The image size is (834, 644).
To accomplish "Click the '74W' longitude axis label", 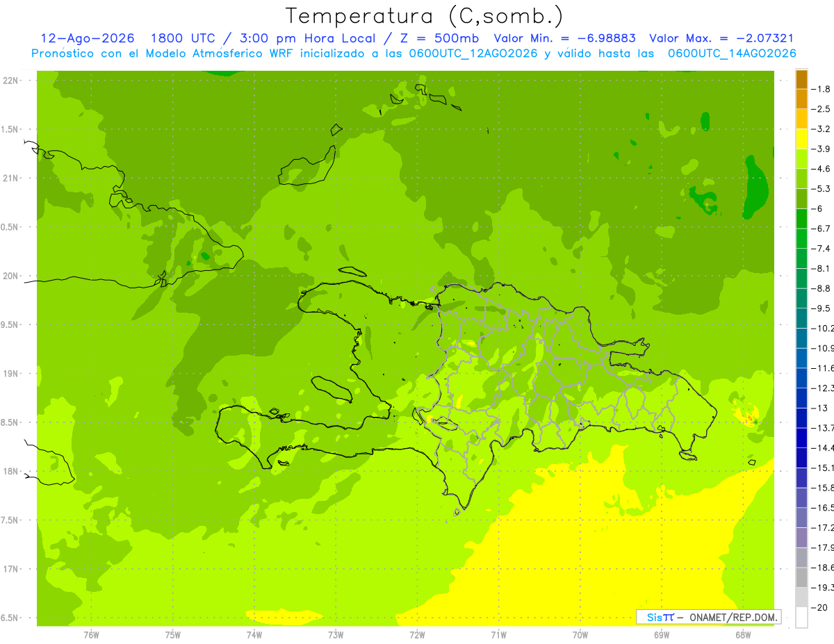I will point(254,635).
